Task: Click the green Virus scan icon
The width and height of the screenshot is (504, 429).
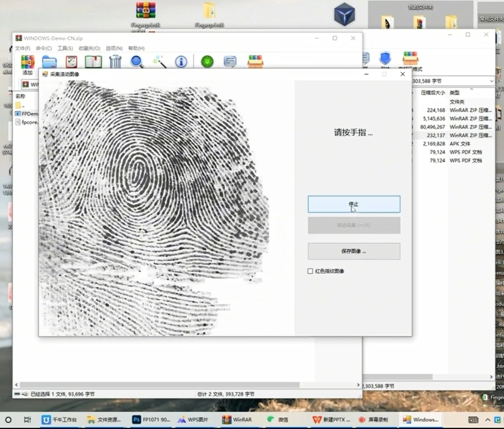Action: (207, 62)
